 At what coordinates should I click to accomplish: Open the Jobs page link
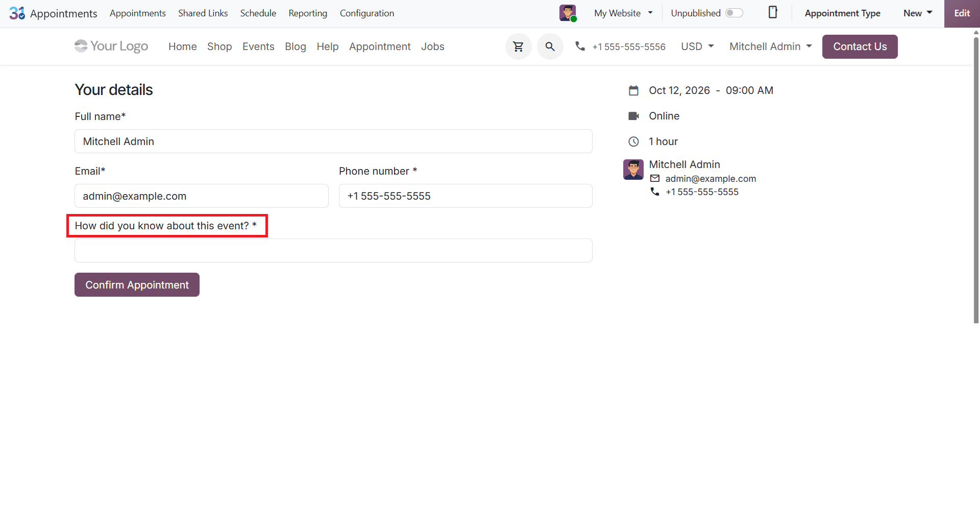point(433,46)
